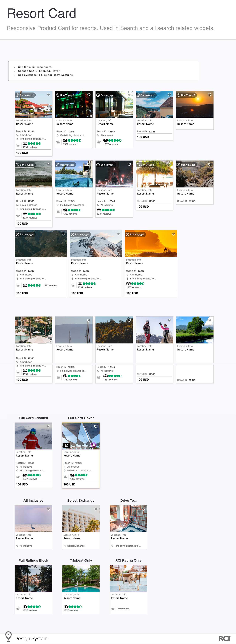Toggle favorite heart on RCI Rating Only card
The image size is (236, 644).
[143, 569]
